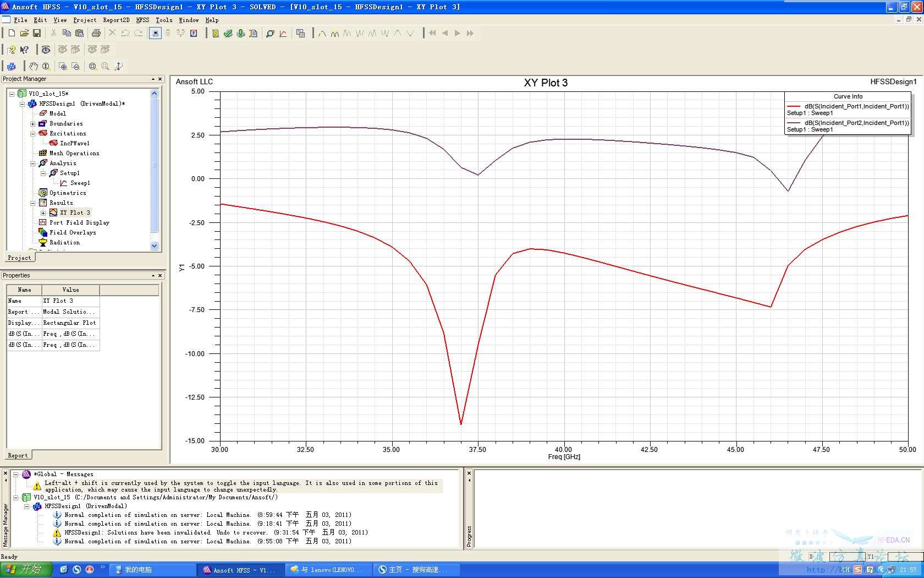Click the Windows Start button
The width and height of the screenshot is (924, 578).
(26, 570)
